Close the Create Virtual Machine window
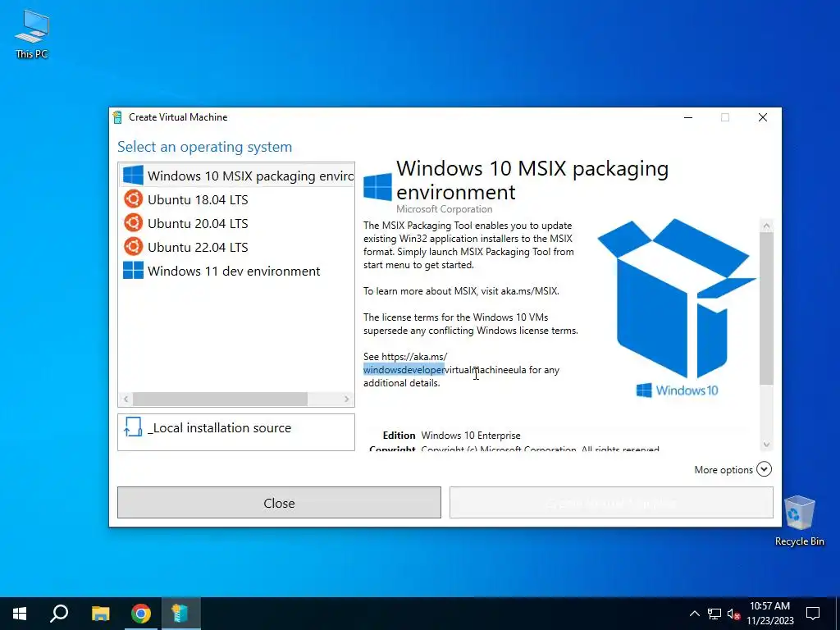840x630 pixels. pos(763,117)
